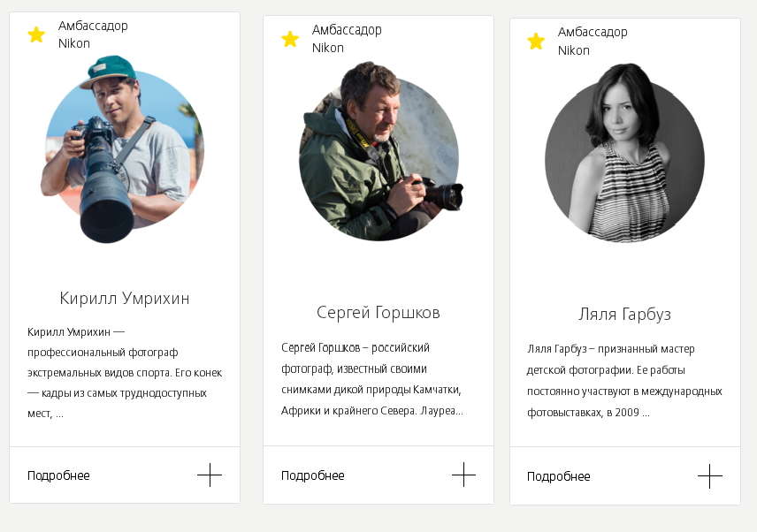
Task: Click the yellow star on Кирилл Умрихин's card
Action: [x=36, y=34]
